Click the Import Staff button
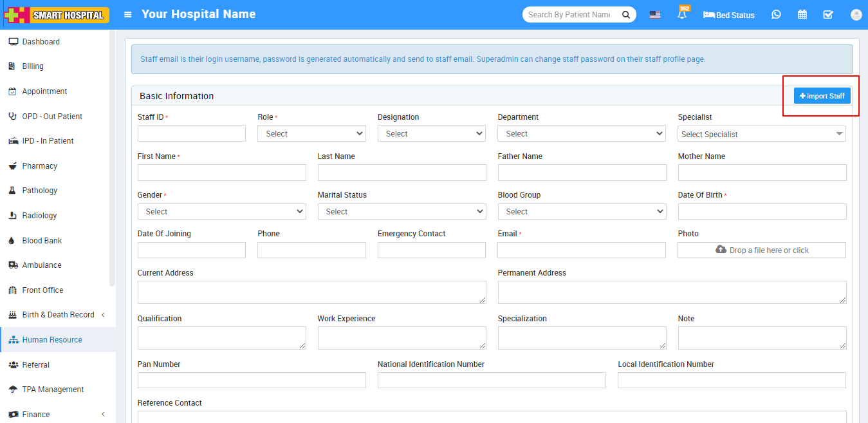Viewport: 868px width, 423px height. (822, 95)
